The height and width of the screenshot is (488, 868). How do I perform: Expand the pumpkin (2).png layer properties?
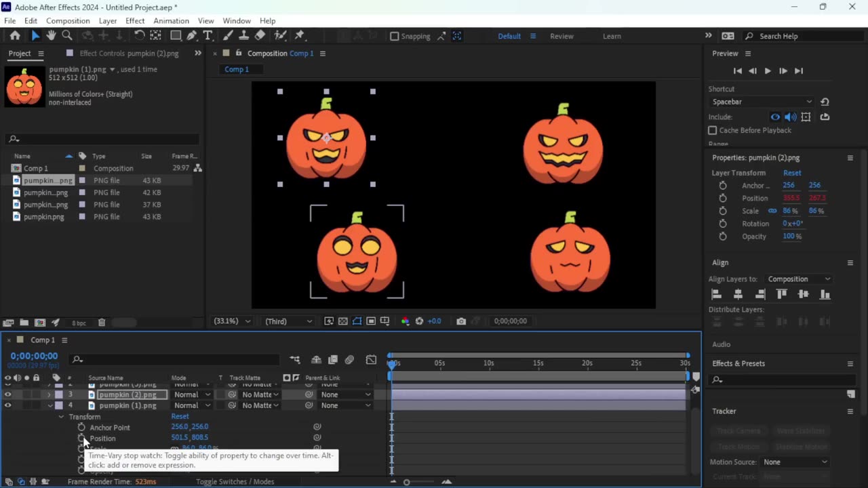49,394
